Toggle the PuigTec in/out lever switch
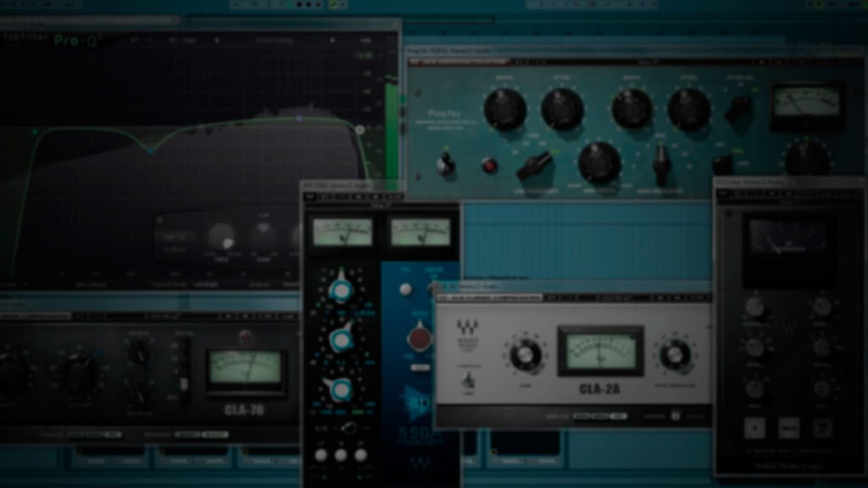Viewport: 868px width, 488px height. (445, 163)
